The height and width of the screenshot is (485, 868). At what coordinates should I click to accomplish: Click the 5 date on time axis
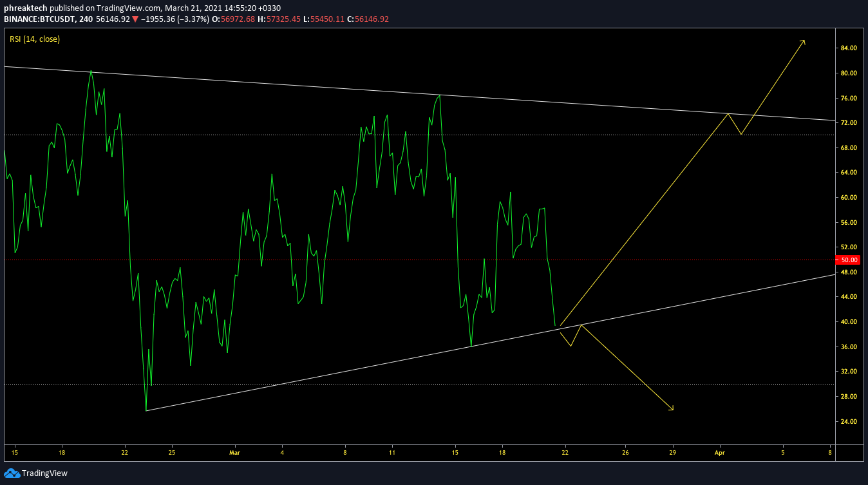(784, 452)
